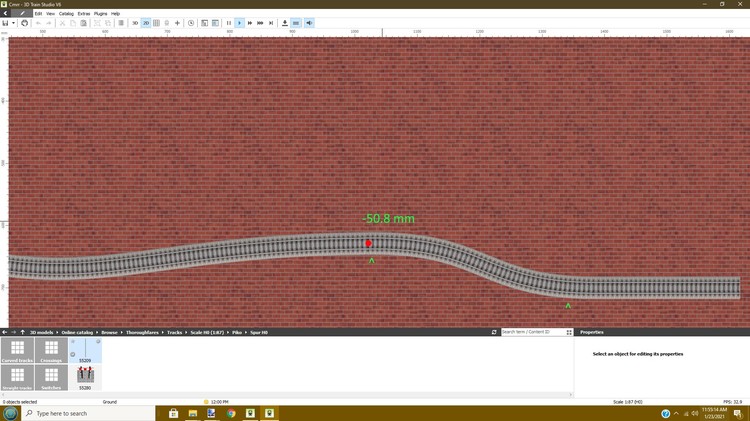Image resolution: width=750 pixels, height=421 pixels.
Task: Toggle the sound speaker icon
Action: 309,23
